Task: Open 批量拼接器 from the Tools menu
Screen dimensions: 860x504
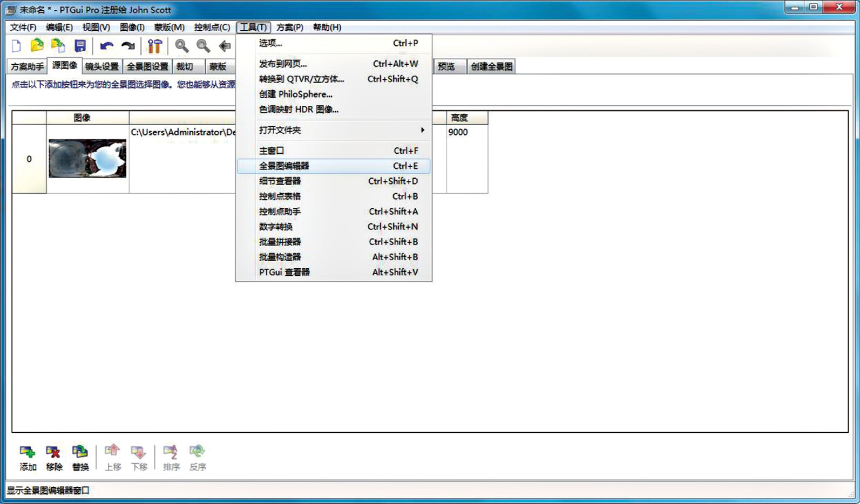Action: click(x=334, y=242)
